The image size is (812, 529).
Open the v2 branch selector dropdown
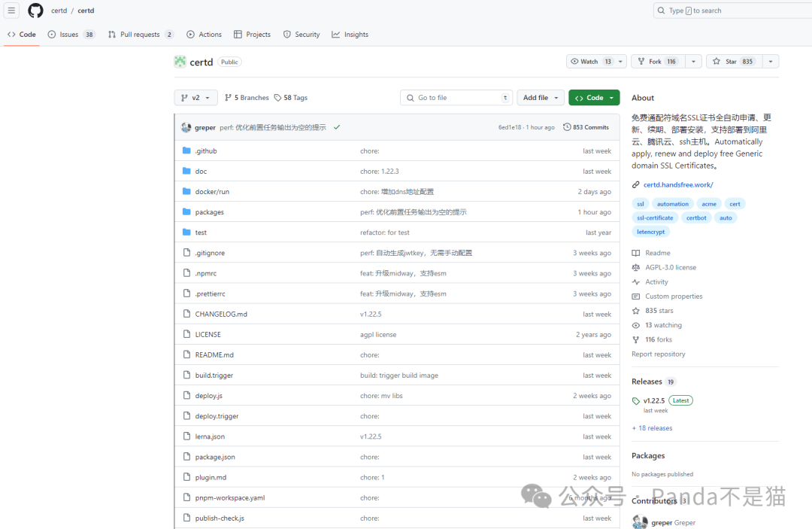pos(195,97)
